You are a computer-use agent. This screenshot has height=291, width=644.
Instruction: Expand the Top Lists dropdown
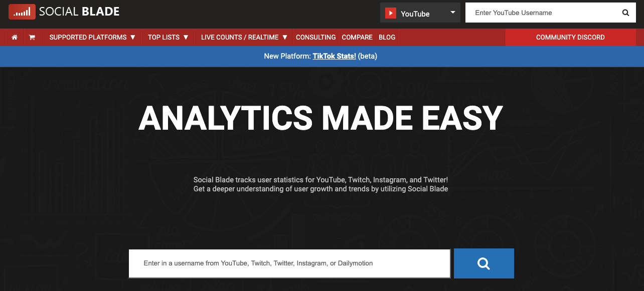tap(168, 37)
